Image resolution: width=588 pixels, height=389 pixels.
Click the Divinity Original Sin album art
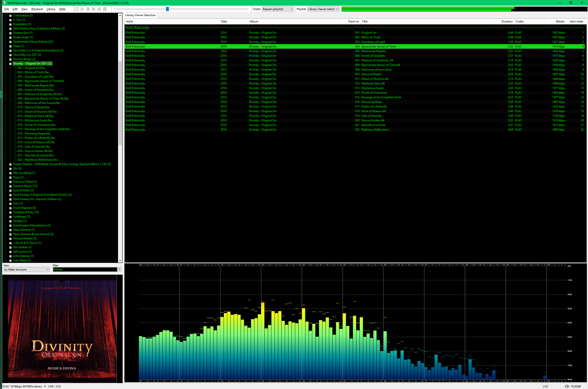coord(62,328)
